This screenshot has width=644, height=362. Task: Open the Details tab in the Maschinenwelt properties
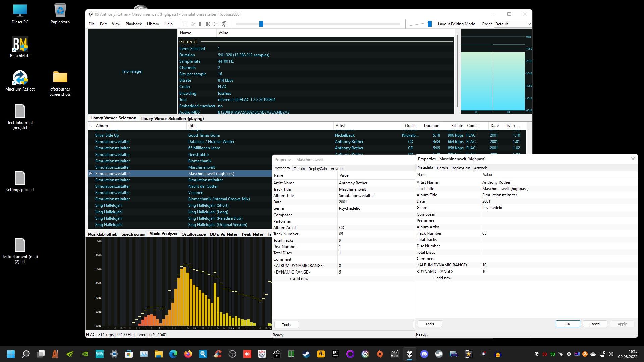coord(299,169)
